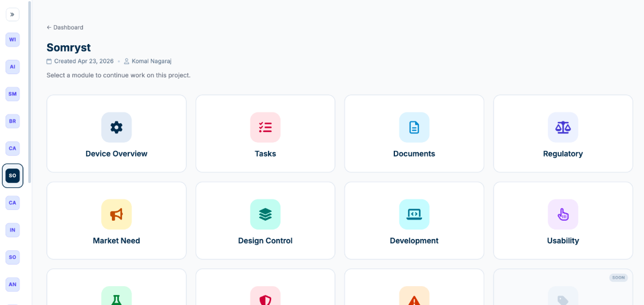
Task: Open the Design Control module label
Action: tap(265, 241)
